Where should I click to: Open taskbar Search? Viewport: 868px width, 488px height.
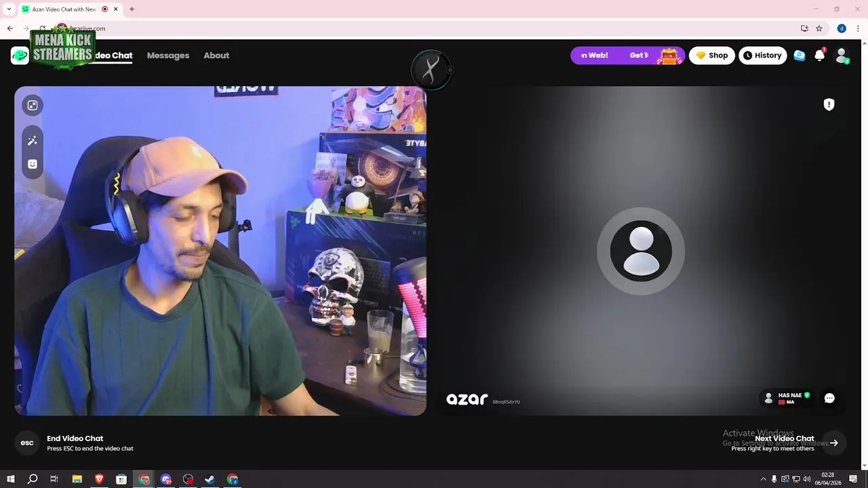point(33,479)
